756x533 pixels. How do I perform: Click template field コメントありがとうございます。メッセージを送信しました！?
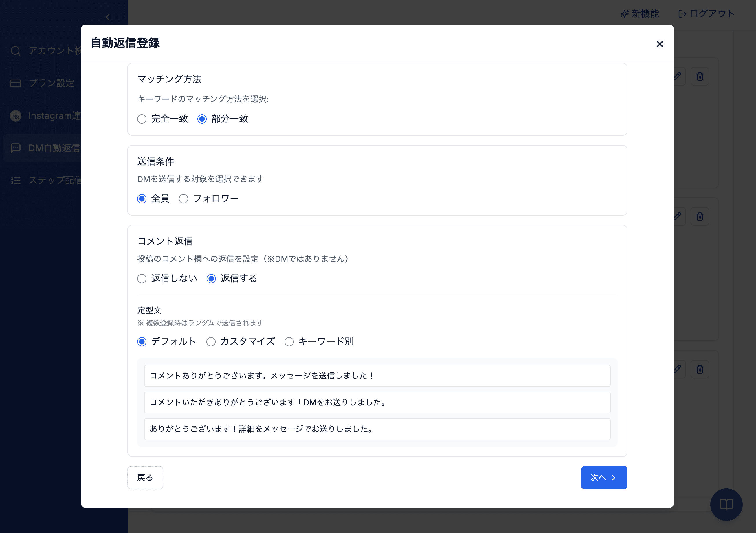coord(377,376)
